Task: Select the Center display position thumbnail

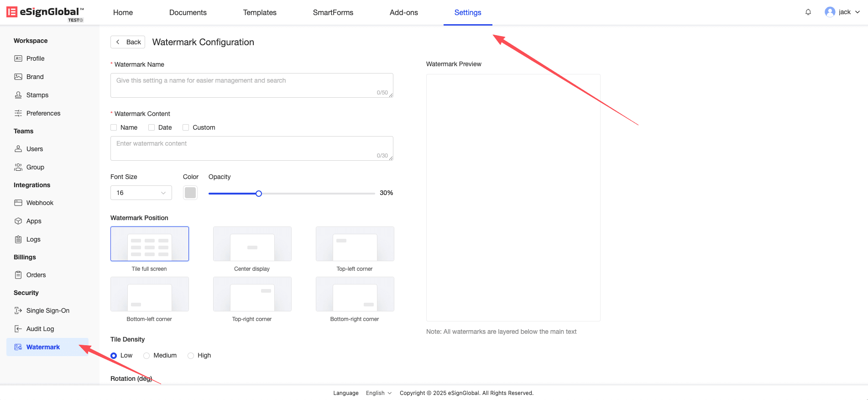Action: [x=252, y=244]
